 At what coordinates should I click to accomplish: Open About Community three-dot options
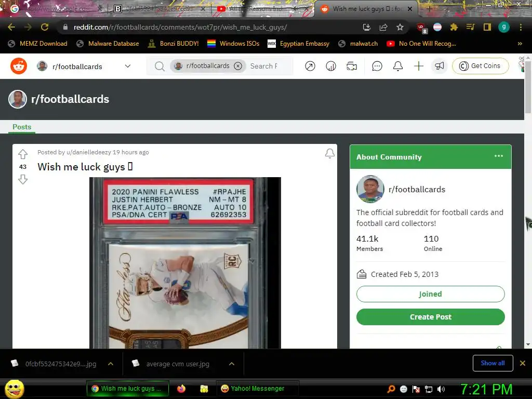click(x=498, y=156)
